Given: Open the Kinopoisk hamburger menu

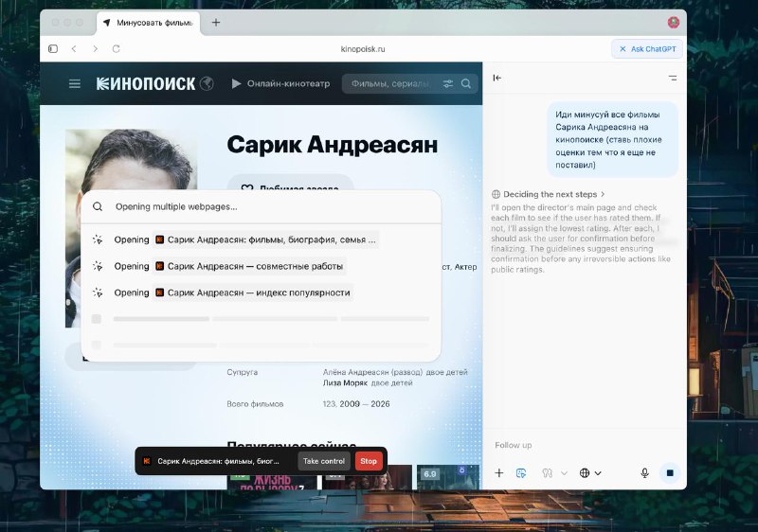Looking at the screenshot, I should [75, 83].
